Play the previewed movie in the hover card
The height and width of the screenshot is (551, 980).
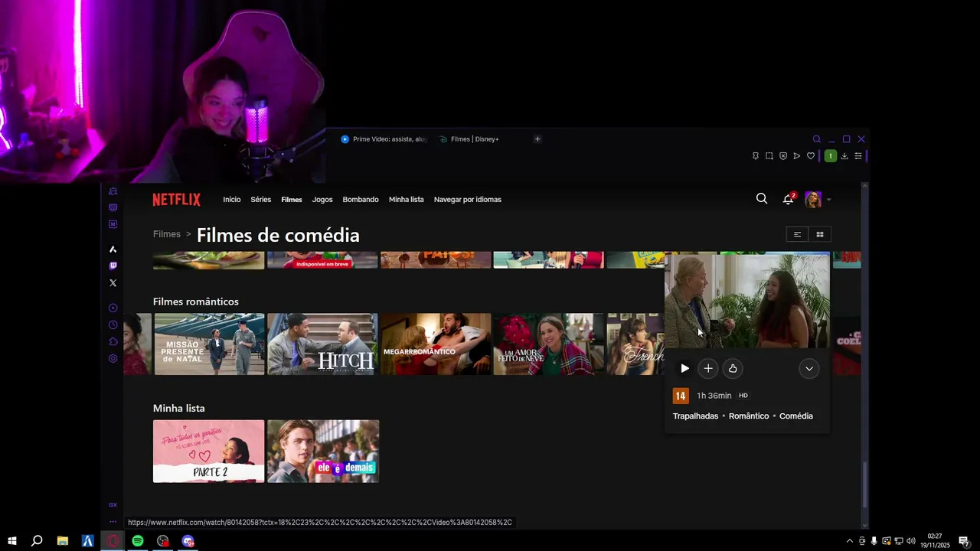click(x=684, y=369)
